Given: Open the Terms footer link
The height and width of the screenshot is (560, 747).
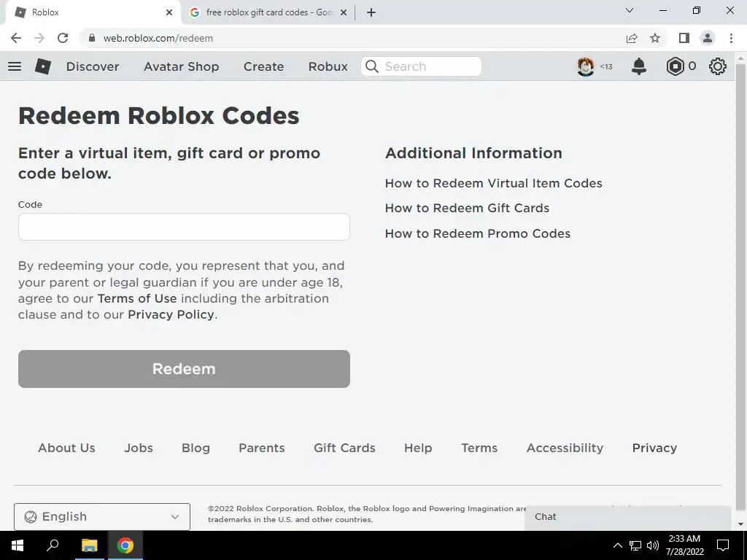Looking at the screenshot, I should click(479, 448).
